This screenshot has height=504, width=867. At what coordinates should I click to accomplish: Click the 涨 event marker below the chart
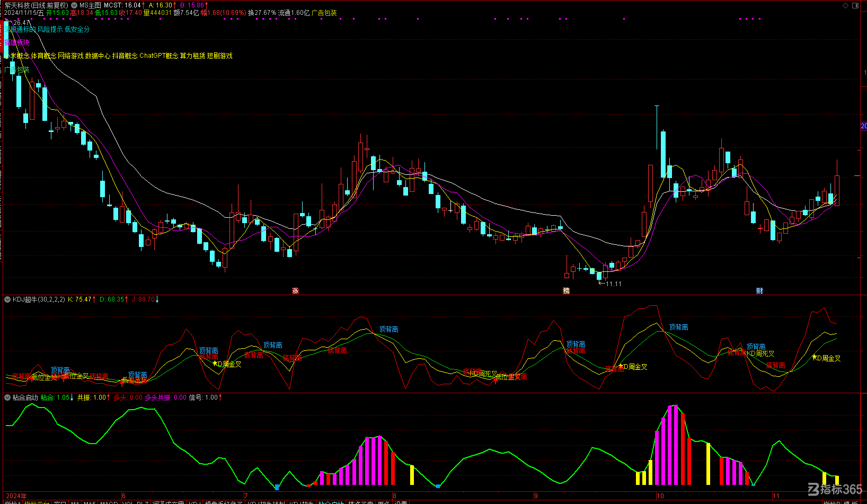[x=295, y=291]
